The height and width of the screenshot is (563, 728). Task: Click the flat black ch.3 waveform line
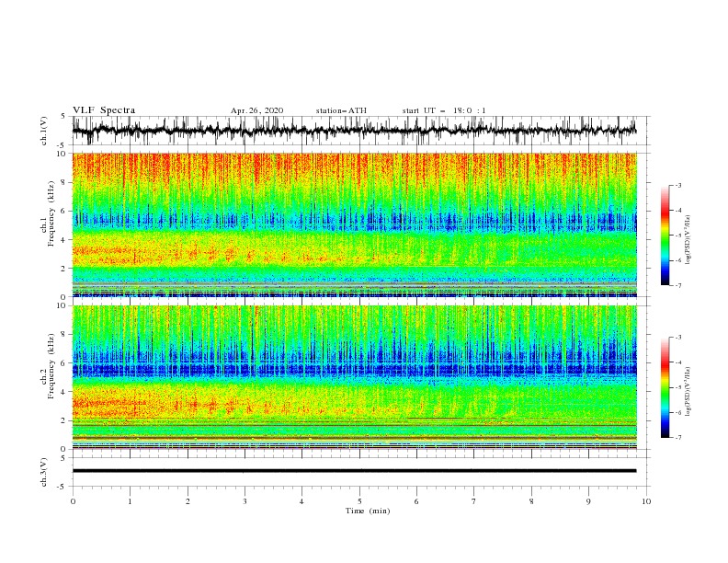click(354, 471)
